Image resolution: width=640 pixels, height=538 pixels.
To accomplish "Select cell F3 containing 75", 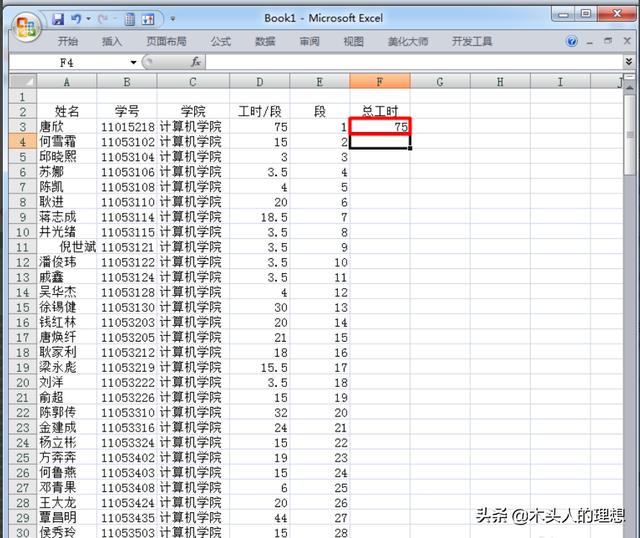I will [380, 126].
